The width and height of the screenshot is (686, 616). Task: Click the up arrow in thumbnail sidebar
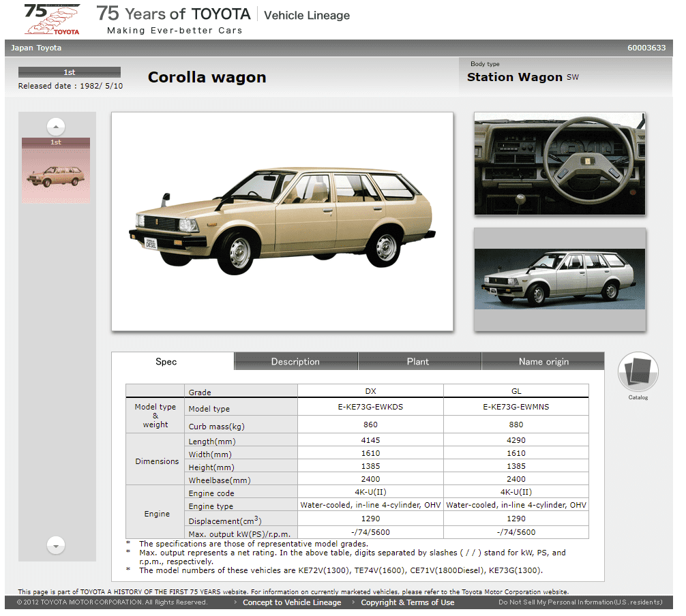click(x=56, y=127)
